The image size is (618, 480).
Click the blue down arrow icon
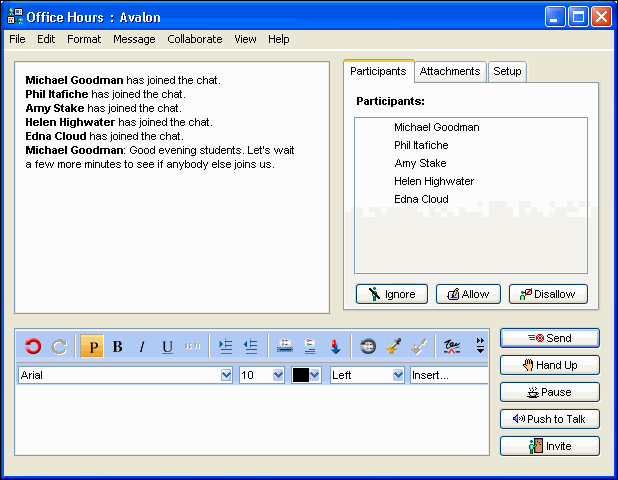pos(335,347)
